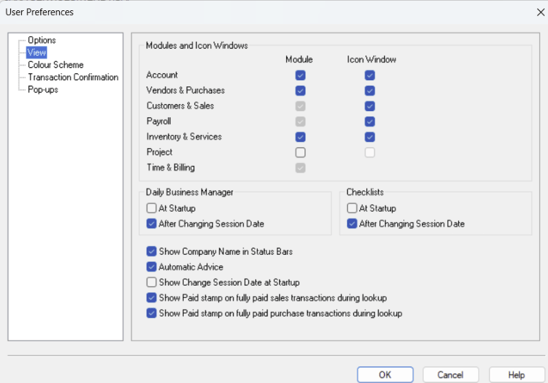Click the Icon Window column header text
Image resolution: width=548 pixels, height=383 pixels.
[372, 60]
